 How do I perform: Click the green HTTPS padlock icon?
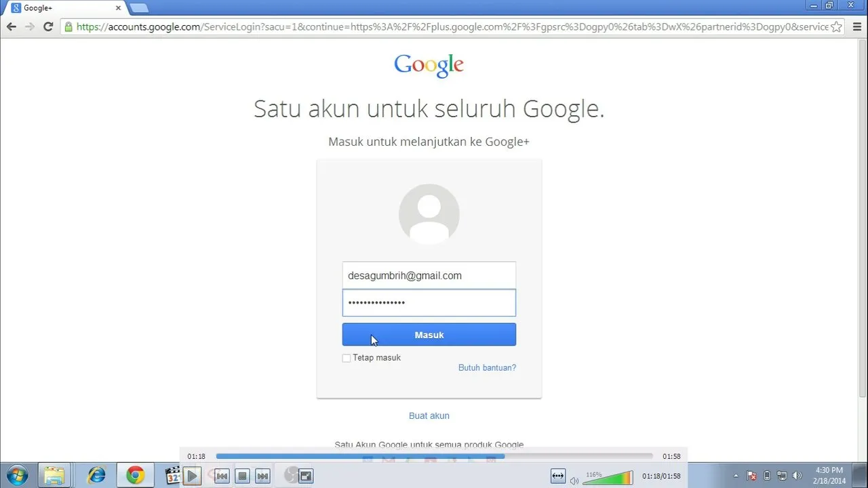[x=68, y=27]
